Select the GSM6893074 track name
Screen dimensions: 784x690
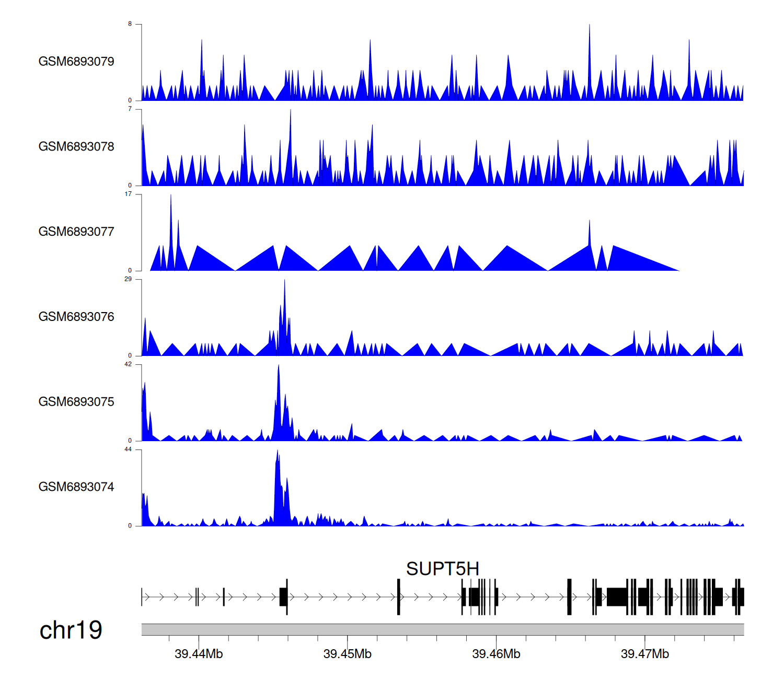[x=76, y=487]
